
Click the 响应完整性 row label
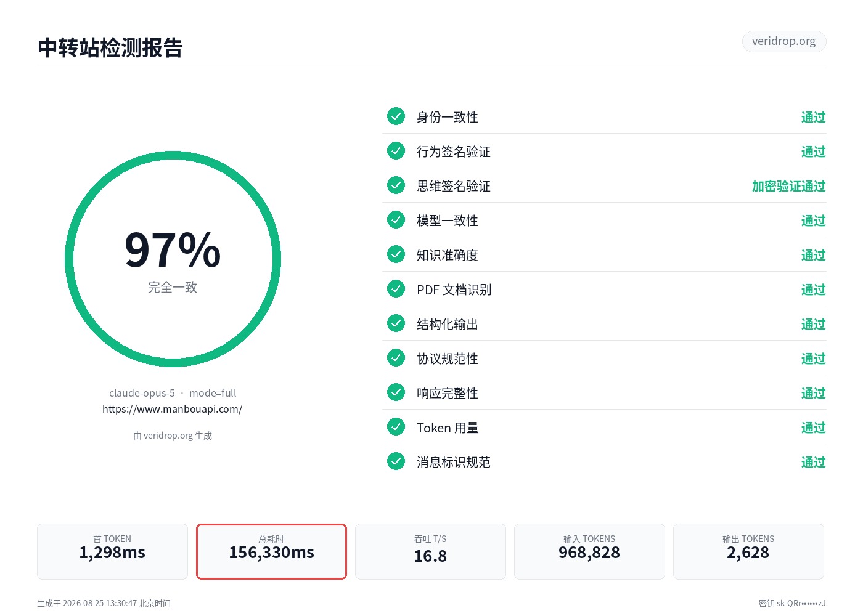pos(448,393)
